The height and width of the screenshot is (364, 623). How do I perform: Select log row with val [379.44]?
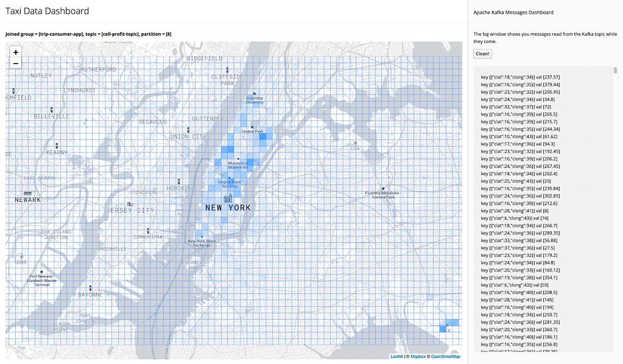pos(520,85)
